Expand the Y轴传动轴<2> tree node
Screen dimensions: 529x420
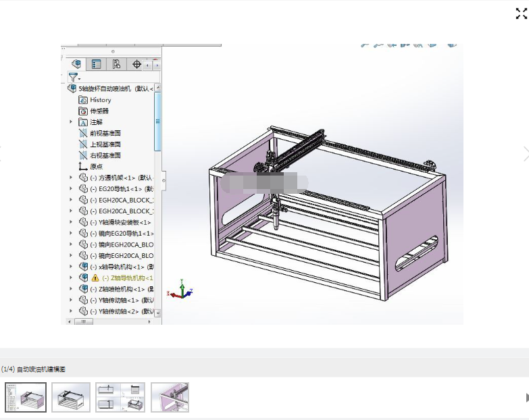(71, 311)
